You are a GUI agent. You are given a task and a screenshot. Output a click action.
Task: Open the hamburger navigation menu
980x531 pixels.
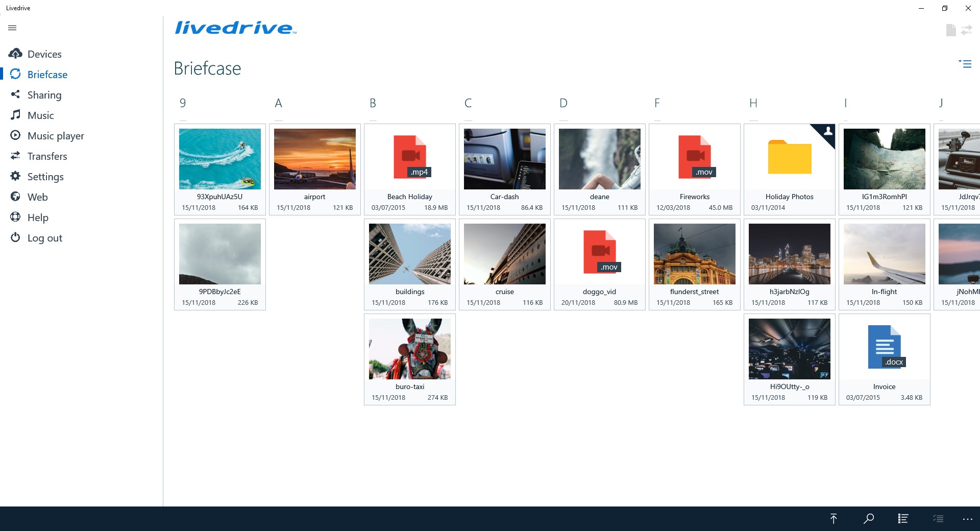[x=13, y=28]
